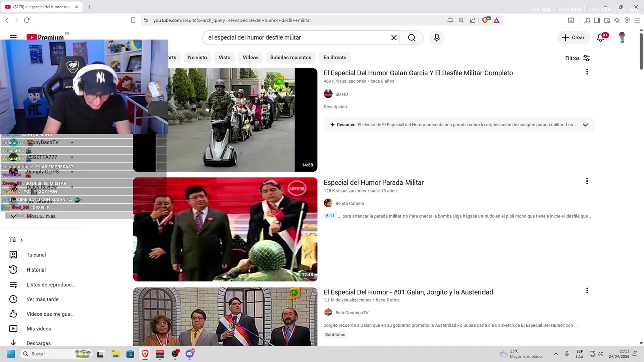Open a new browser tab with plus

[89, 7]
